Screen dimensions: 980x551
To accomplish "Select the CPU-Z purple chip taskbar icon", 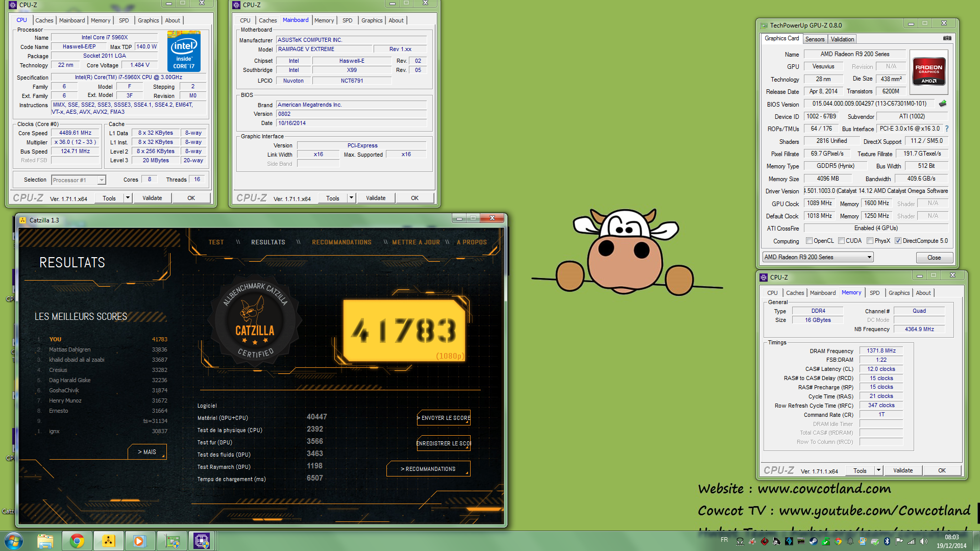I will pos(202,541).
